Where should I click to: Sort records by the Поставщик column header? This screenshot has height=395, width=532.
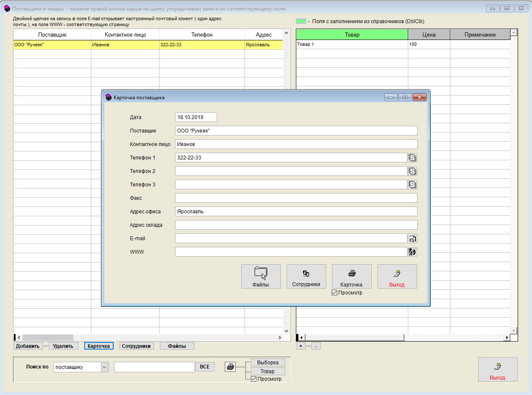(52, 35)
